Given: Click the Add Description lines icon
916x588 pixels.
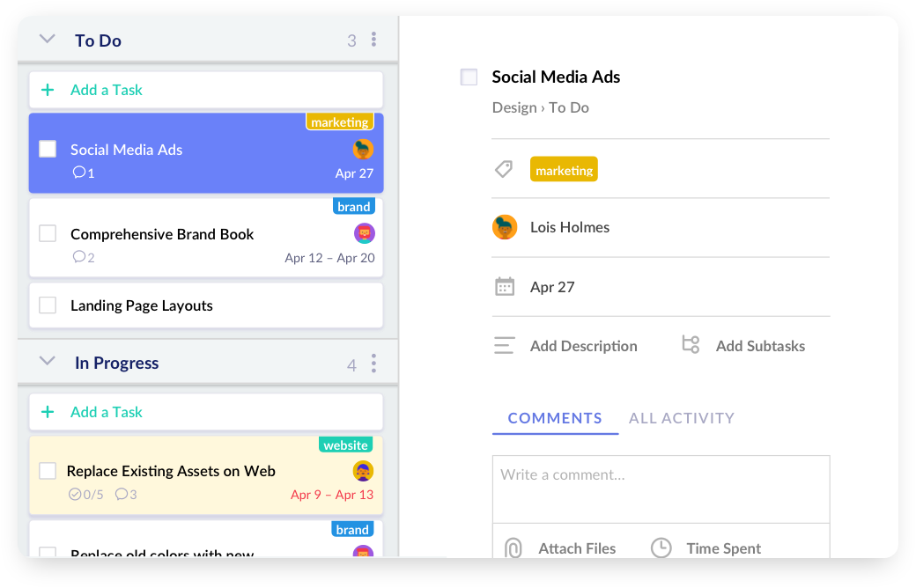Looking at the screenshot, I should 505,346.
